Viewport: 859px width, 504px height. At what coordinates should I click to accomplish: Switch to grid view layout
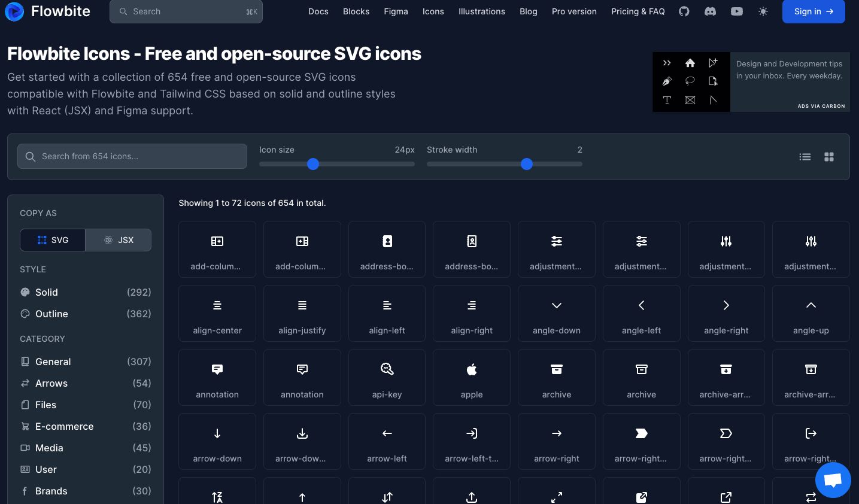point(829,157)
